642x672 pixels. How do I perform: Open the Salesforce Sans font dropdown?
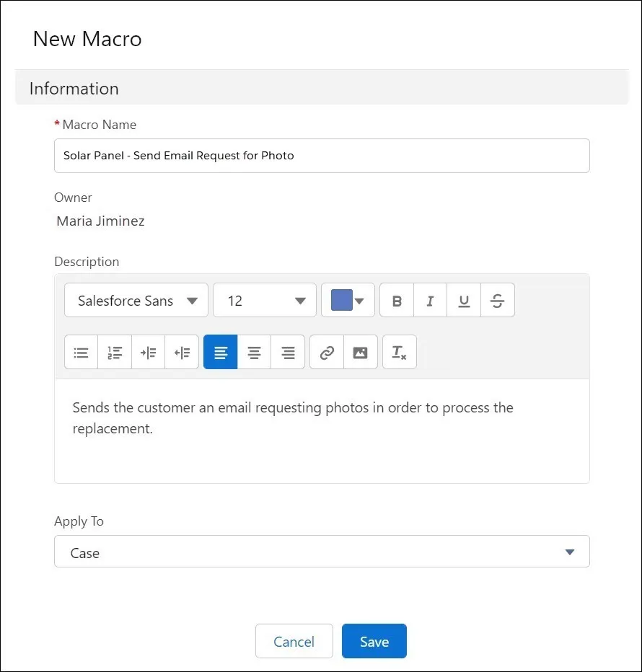(136, 301)
